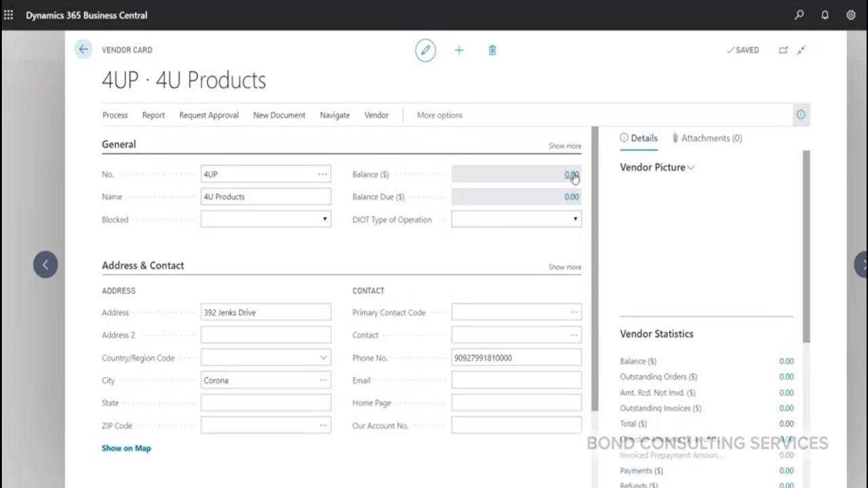Click the main card vertical scrollbar
Image resolution: width=868 pixels, height=488 pixels.
click(595, 268)
